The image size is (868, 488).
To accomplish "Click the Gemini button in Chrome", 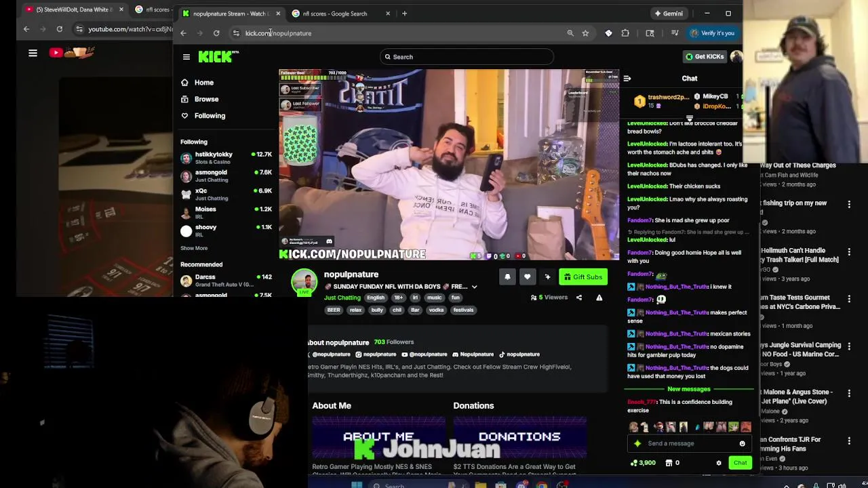I will pyautogui.click(x=668, y=14).
